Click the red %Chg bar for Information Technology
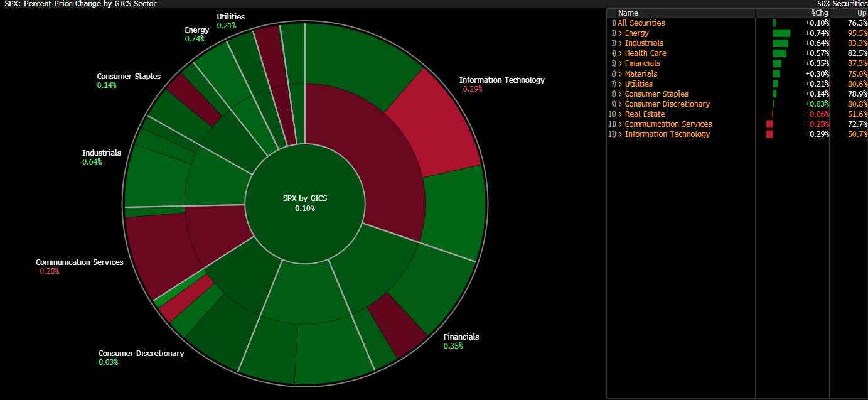Image resolution: width=868 pixels, height=400 pixels. pos(769,134)
